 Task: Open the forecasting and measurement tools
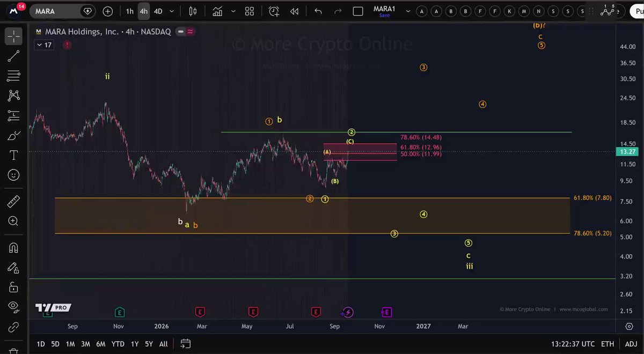[13, 115]
